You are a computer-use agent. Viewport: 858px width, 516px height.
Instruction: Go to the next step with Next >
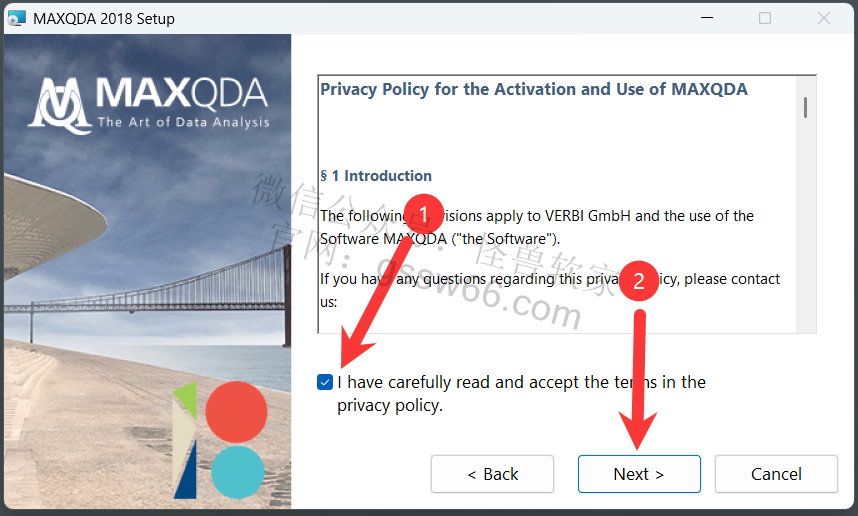pos(639,474)
